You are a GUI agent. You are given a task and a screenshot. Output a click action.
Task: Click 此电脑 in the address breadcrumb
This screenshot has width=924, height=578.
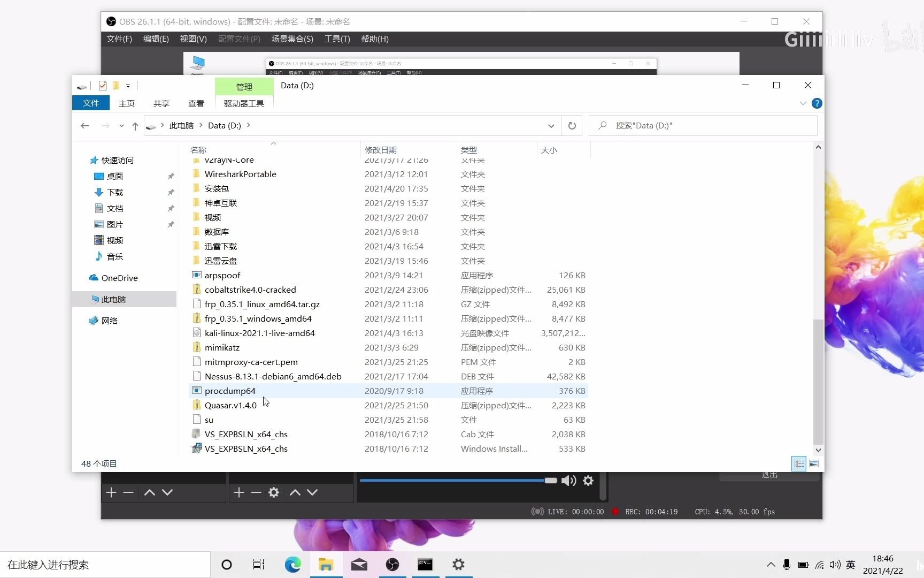181,126
